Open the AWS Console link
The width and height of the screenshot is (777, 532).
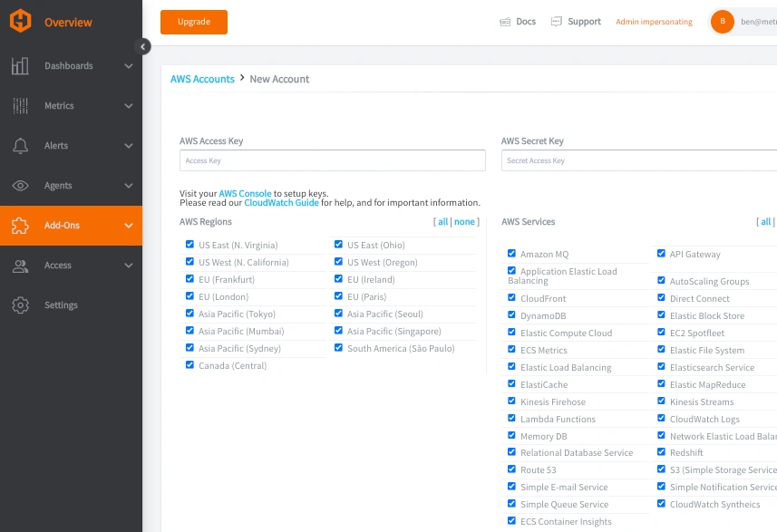click(246, 194)
